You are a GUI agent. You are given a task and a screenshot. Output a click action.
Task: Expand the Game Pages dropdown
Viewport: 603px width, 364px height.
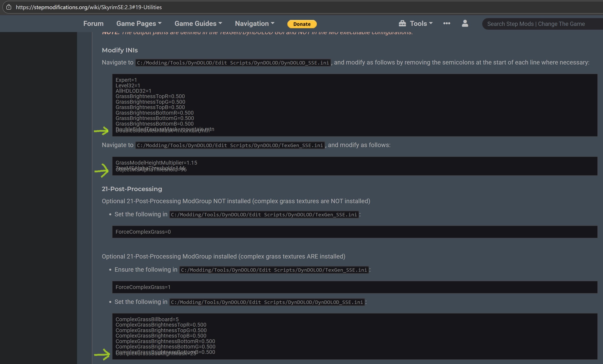[x=139, y=23]
